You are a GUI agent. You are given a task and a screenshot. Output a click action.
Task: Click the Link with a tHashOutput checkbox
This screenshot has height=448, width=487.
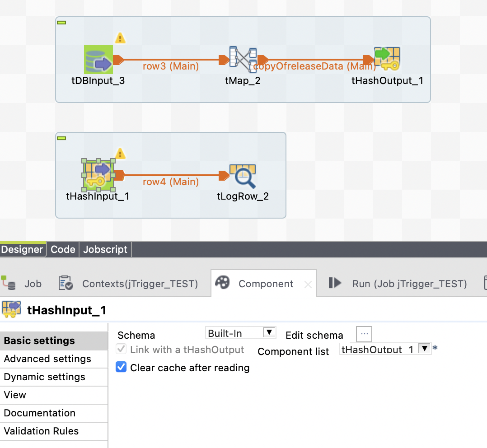121,349
